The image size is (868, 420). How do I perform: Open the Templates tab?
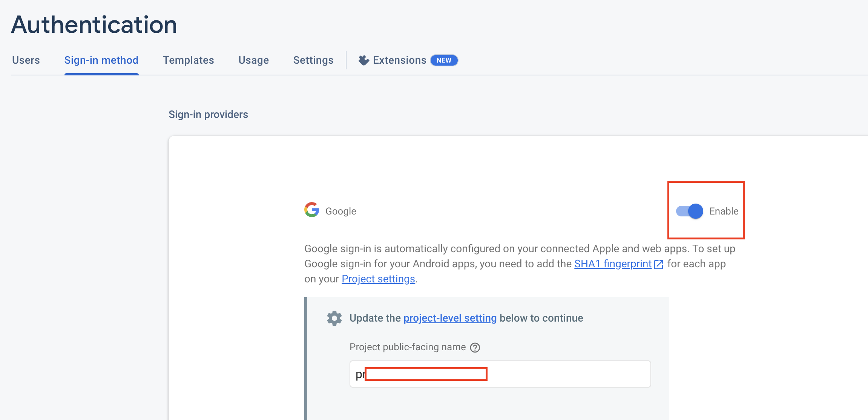[188, 60]
